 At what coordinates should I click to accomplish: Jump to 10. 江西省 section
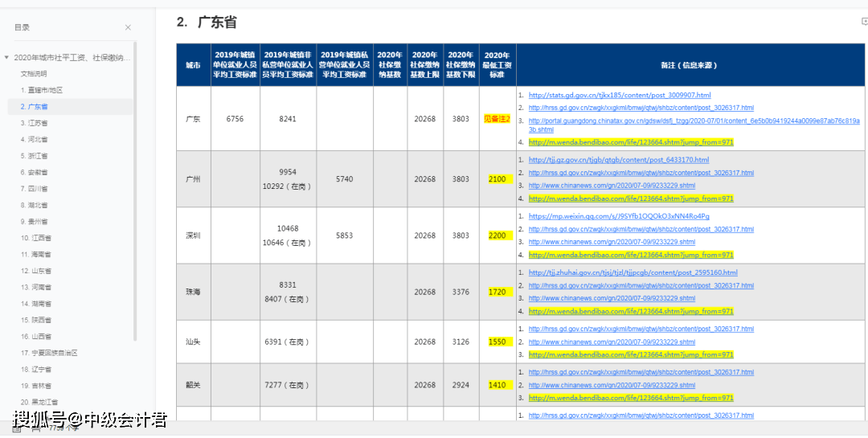coord(36,238)
